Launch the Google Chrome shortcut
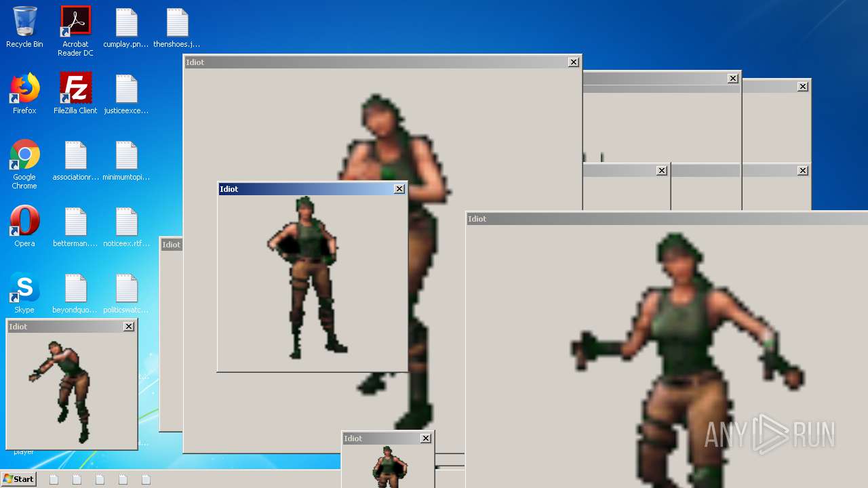Screen dimensions: 868x488 point(24,164)
